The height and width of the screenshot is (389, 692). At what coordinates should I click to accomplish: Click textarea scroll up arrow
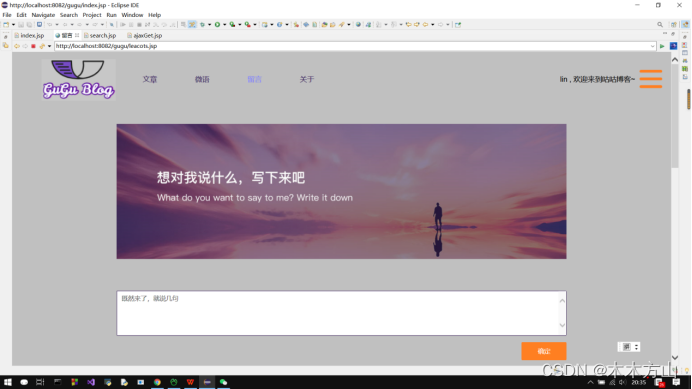(562, 301)
